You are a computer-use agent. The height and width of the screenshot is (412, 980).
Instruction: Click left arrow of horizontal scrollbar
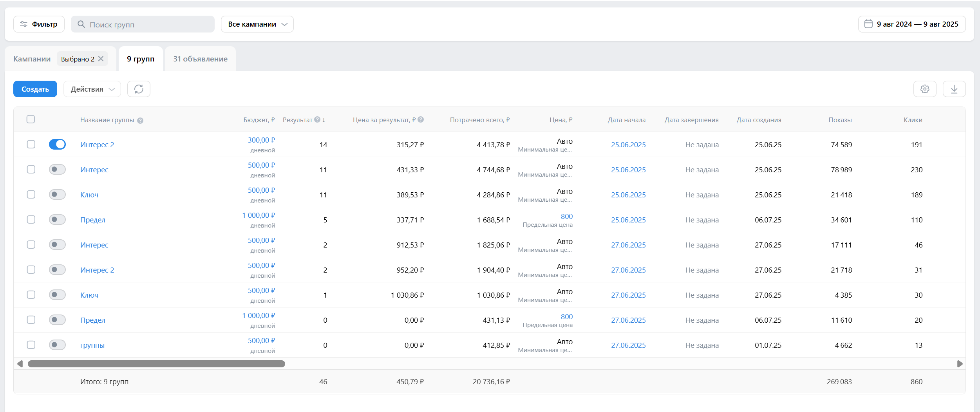(20, 364)
